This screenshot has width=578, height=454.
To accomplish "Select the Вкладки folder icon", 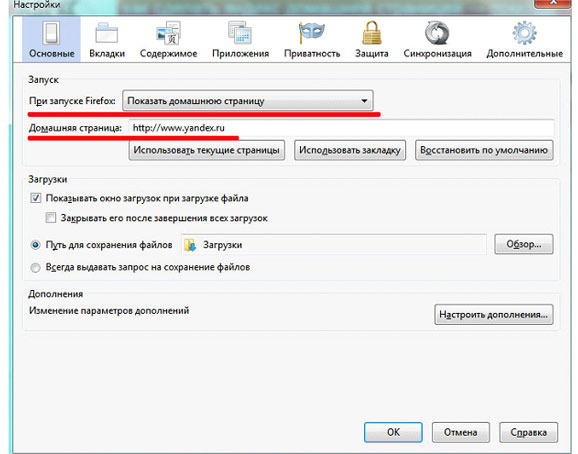I will point(107,33).
